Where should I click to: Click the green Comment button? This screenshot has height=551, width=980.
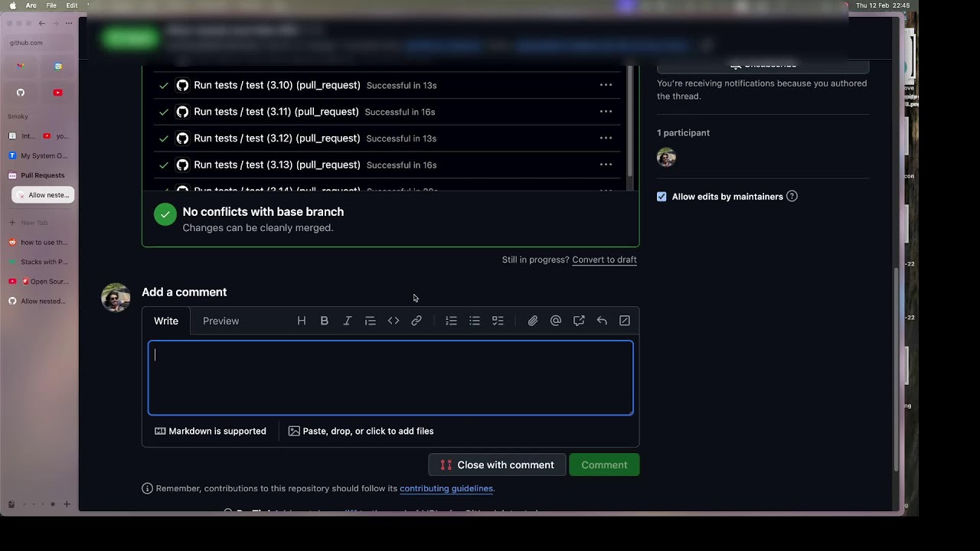604,465
